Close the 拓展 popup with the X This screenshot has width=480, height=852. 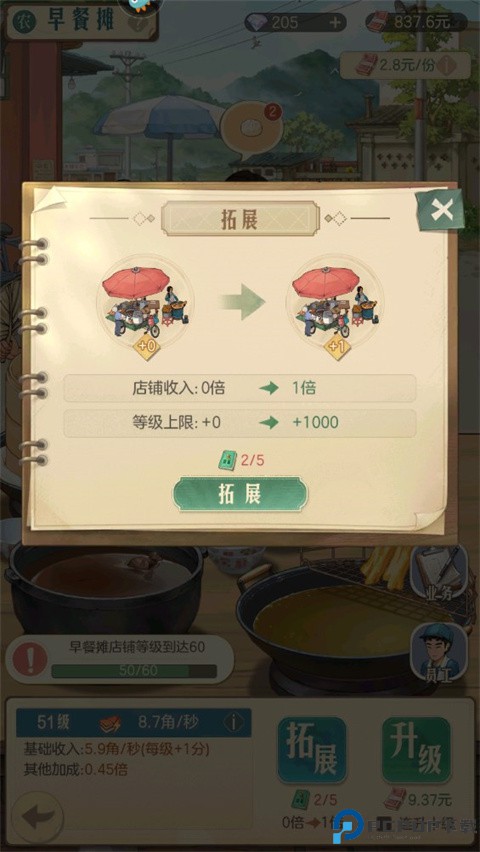[x=440, y=210]
